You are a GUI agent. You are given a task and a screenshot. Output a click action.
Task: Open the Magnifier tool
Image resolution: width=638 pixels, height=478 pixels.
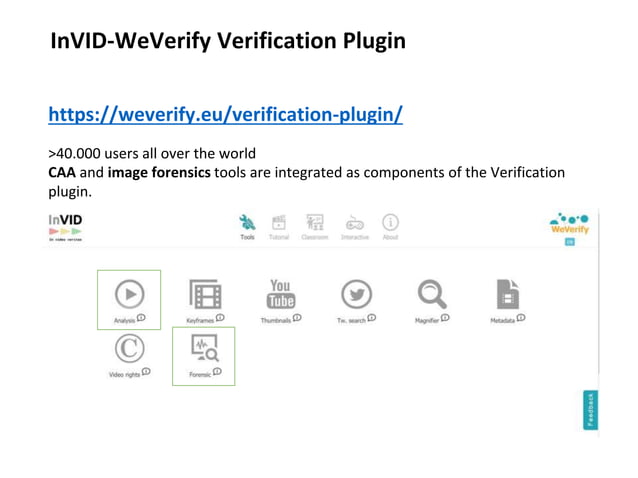tap(432, 294)
